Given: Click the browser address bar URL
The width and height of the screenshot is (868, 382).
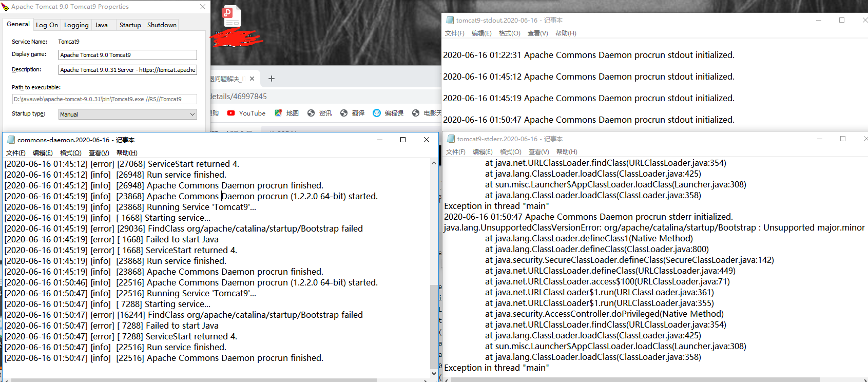Looking at the screenshot, I should tap(239, 97).
